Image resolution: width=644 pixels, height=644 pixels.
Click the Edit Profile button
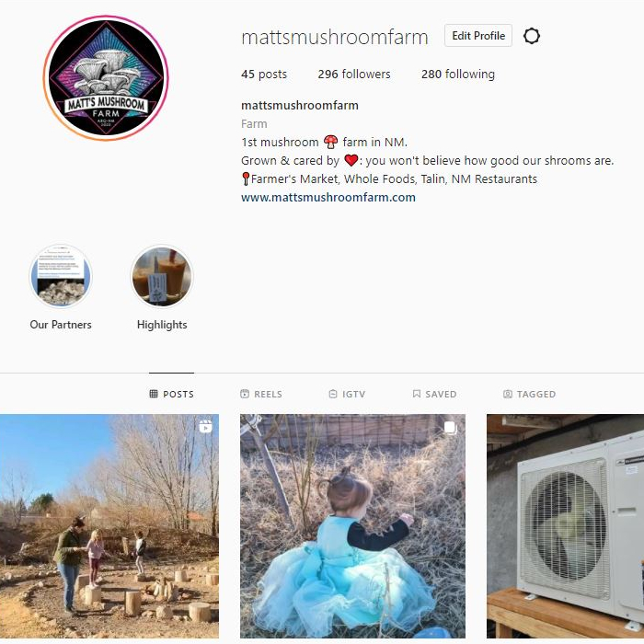[478, 36]
